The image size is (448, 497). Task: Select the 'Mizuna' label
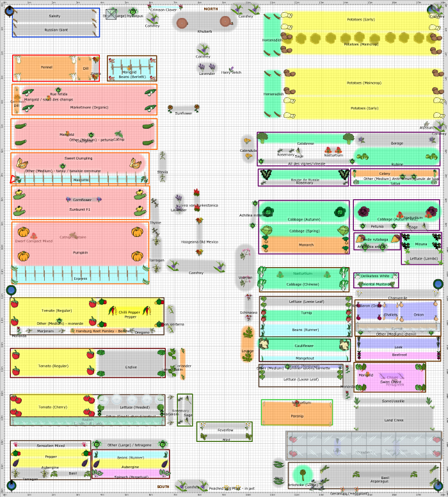(421, 244)
